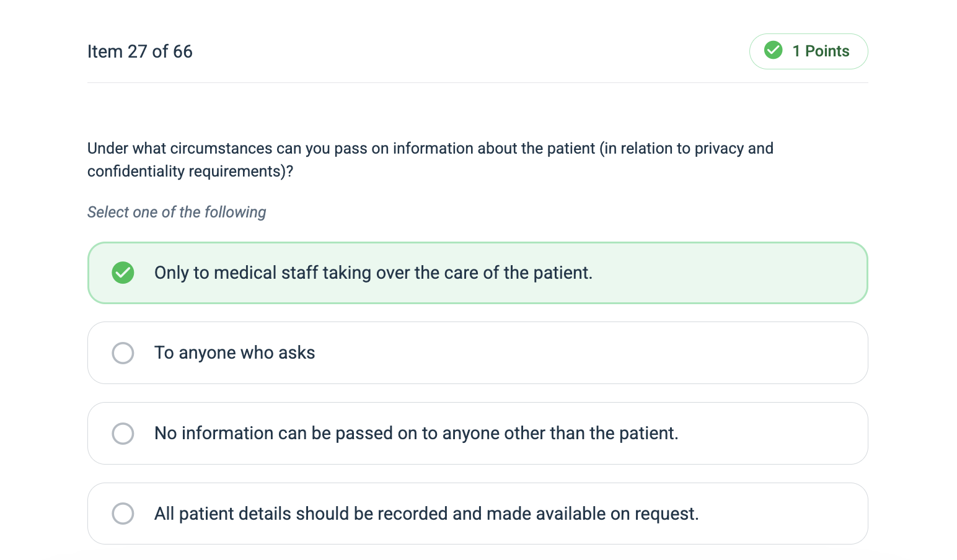Image resolution: width=957 pixels, height=560 pixels.
Task: Click the number '66' in the item counter
Action: click(x=183, y=51)
